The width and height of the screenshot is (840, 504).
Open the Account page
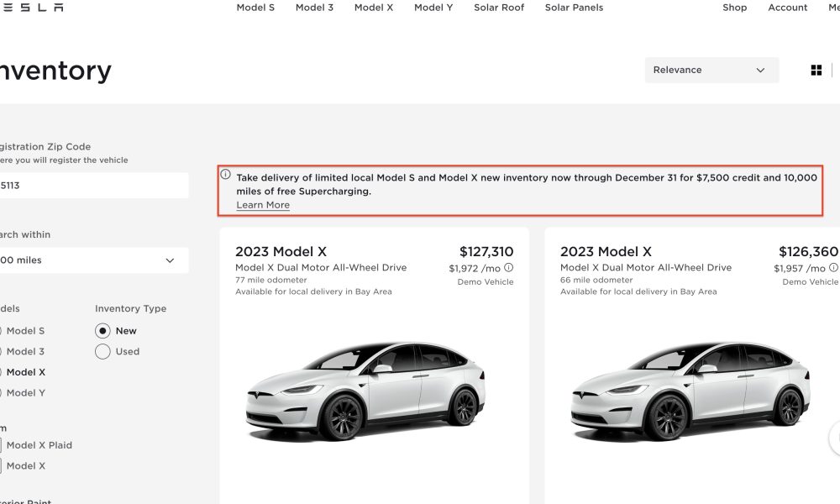(788, 8)
